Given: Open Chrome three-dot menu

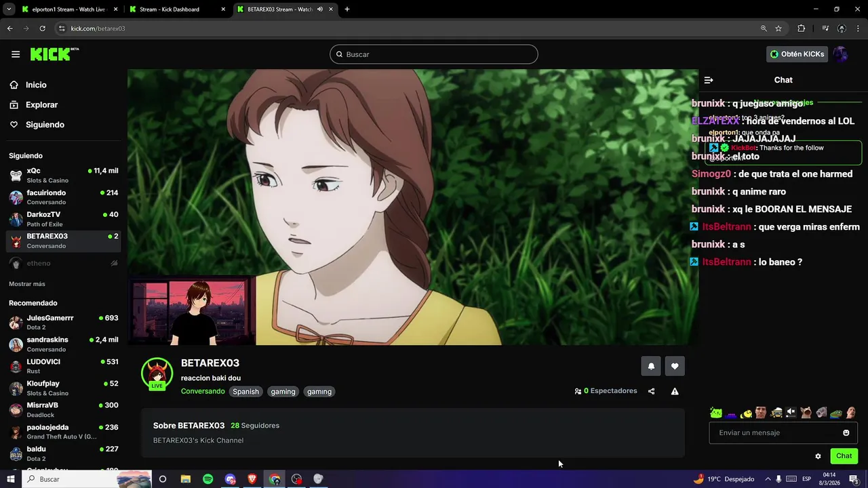Looking at the screenshot, I should click(859, 28).
